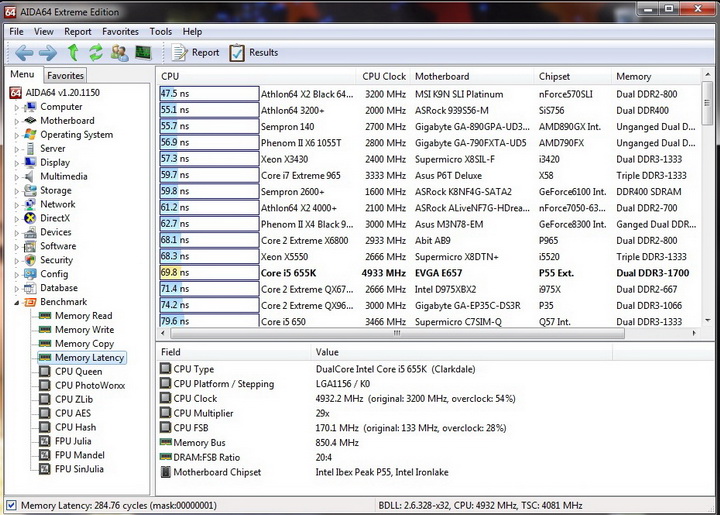Open the Tools menu
The width and height of the screenshot is (720, 515).
click(x=161, y=32)
